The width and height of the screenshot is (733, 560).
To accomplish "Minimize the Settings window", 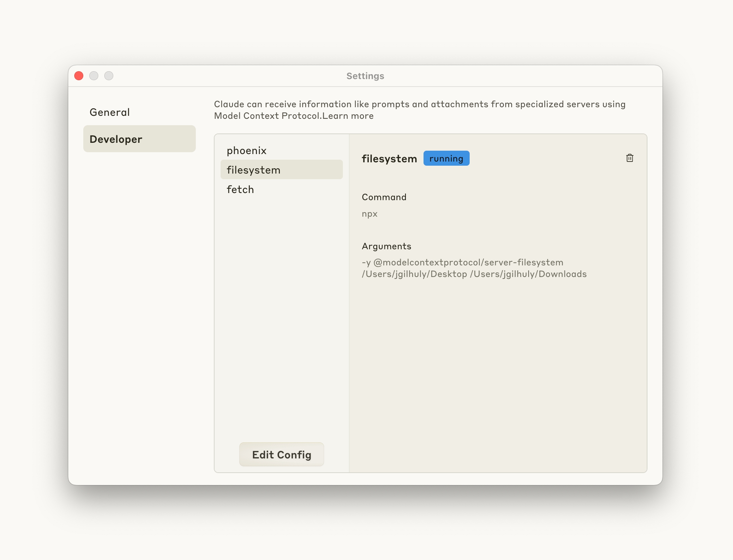I will click(x=94, y=76).
